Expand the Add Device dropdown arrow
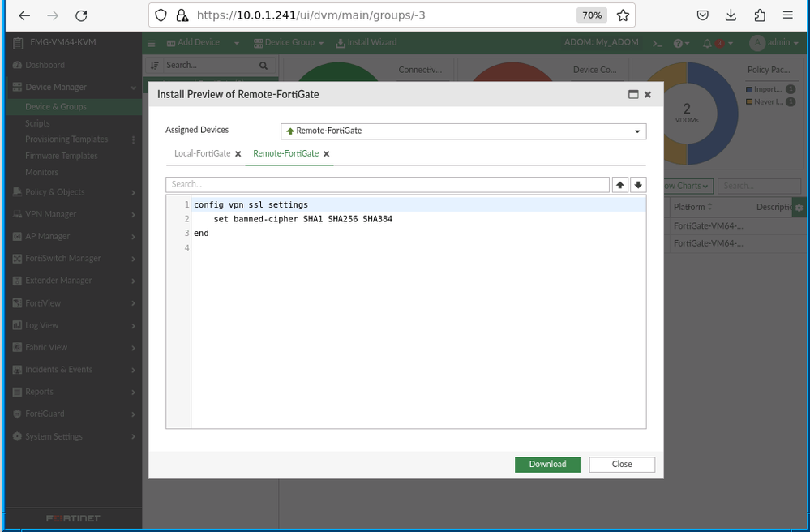 237,43
